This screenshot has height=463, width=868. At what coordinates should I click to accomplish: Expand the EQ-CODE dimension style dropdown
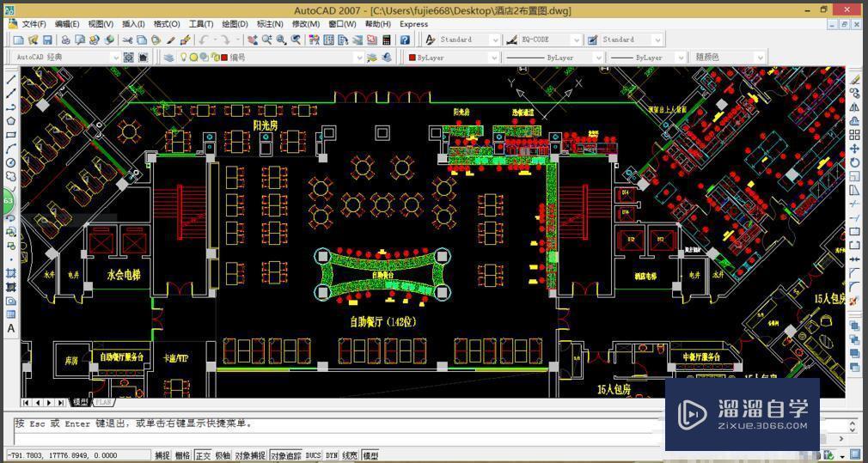577,40
